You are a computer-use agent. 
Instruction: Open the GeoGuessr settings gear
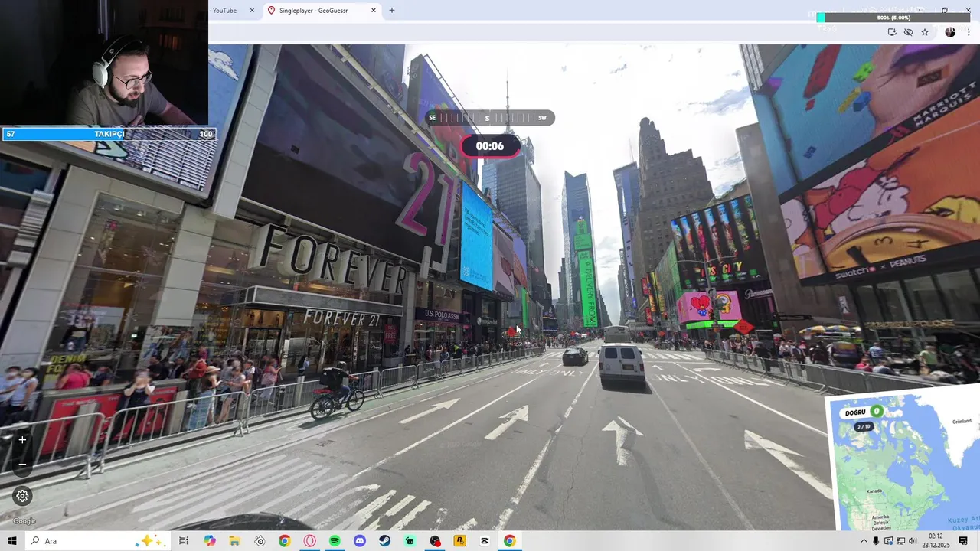(22, 496)
